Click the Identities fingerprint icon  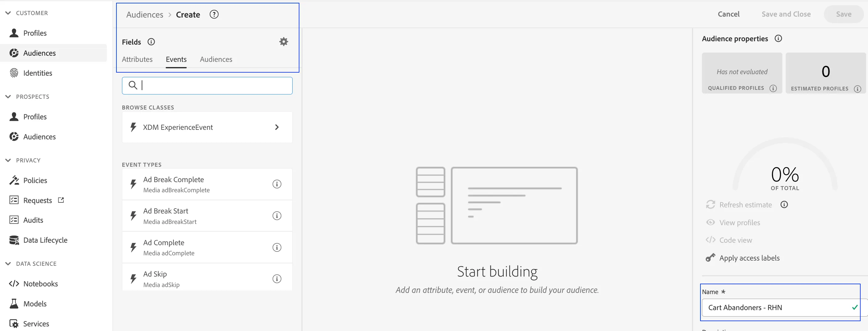(x=14, y=73)
